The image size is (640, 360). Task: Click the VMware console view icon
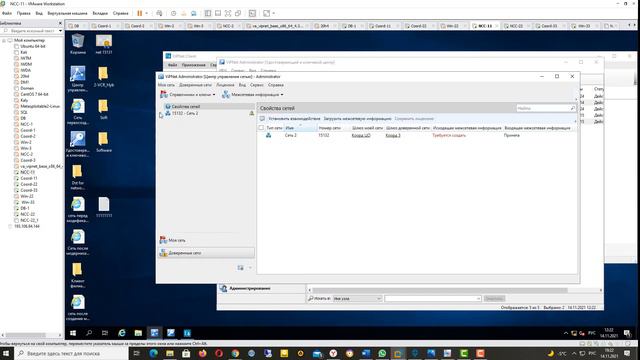252,13
